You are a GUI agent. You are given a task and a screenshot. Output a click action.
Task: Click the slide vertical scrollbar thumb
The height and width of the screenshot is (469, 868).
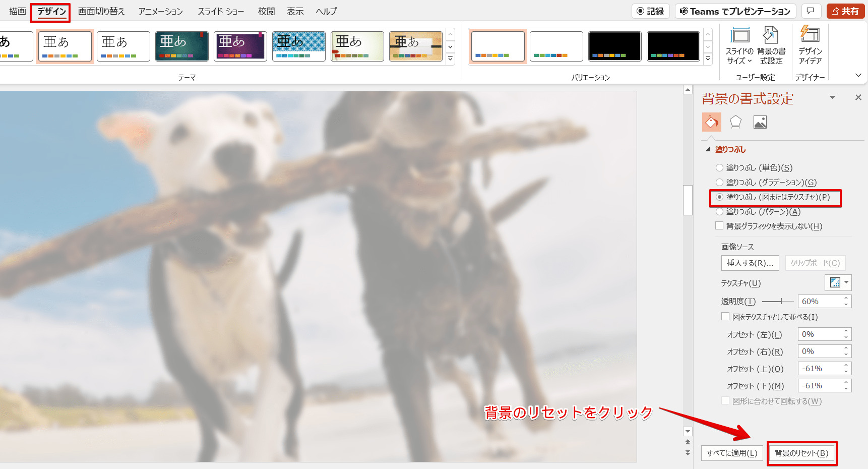pyautogui.click(x=688, y=200)
